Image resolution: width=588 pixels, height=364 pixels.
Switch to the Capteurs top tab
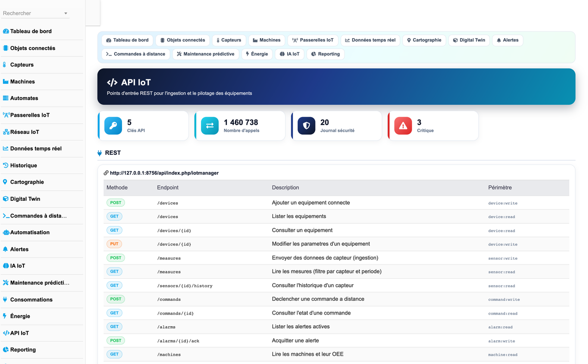(x=229, y=40)
